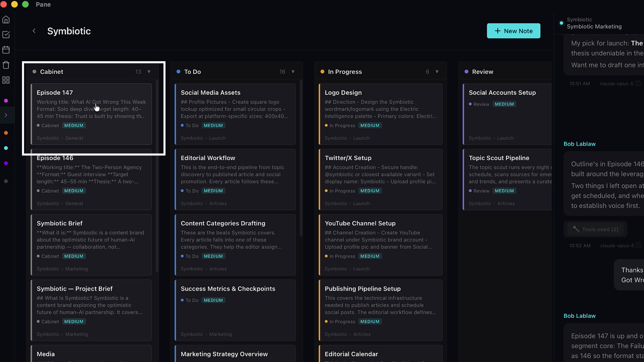Open the Calendar icon in sidebar
Image resolution: width=644 pixels, height=362 pixels.
point(6,50)
